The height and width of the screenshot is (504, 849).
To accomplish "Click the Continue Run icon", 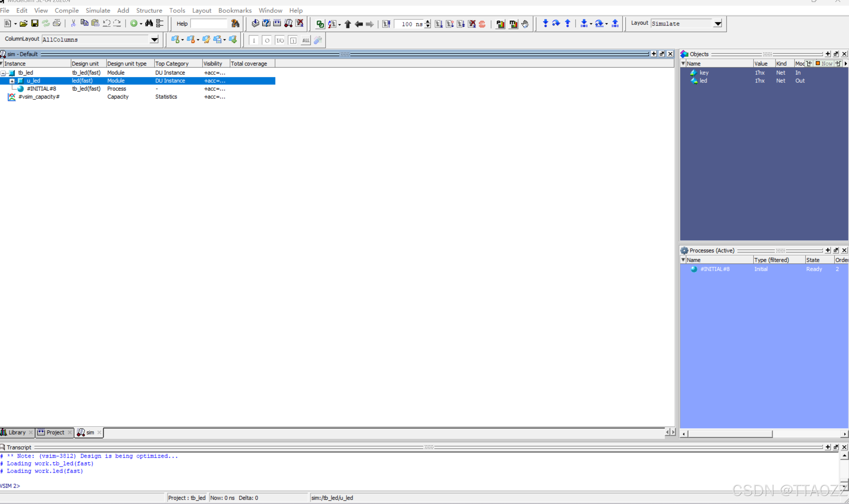I will tap(449, 24).
